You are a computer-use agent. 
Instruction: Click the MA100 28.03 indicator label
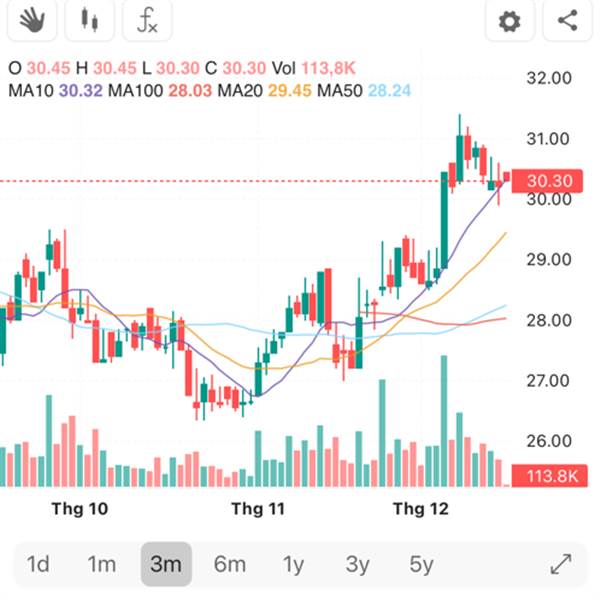click(x=160, y=91)
